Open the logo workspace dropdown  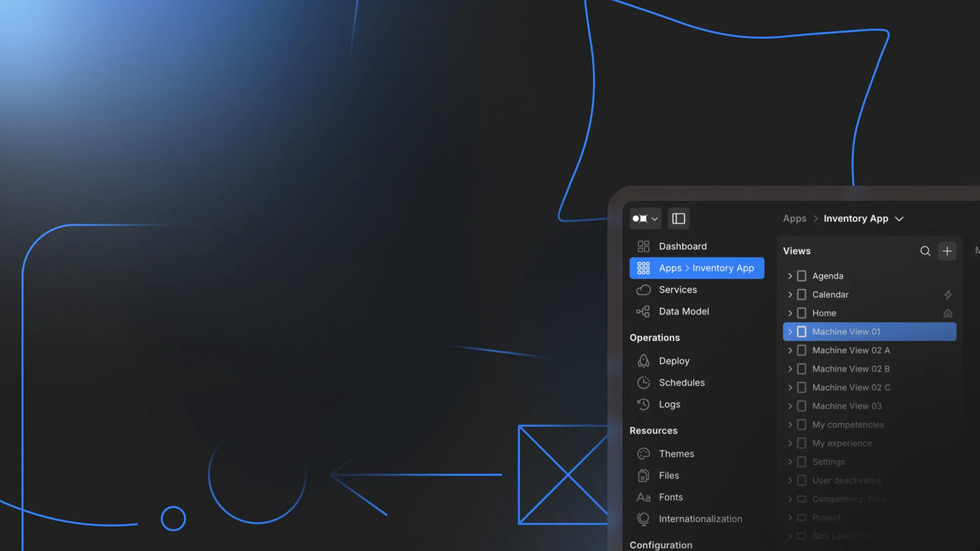point(645,218)
